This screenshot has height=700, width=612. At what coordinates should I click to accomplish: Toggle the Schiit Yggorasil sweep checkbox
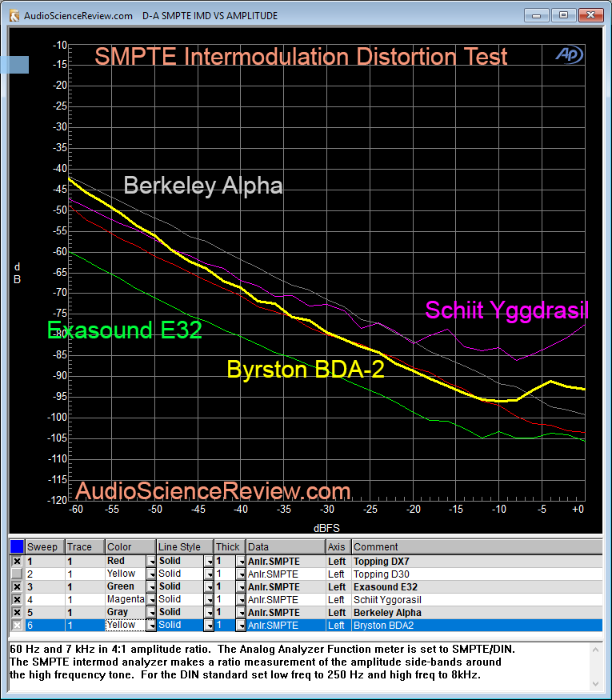point(17,599)
